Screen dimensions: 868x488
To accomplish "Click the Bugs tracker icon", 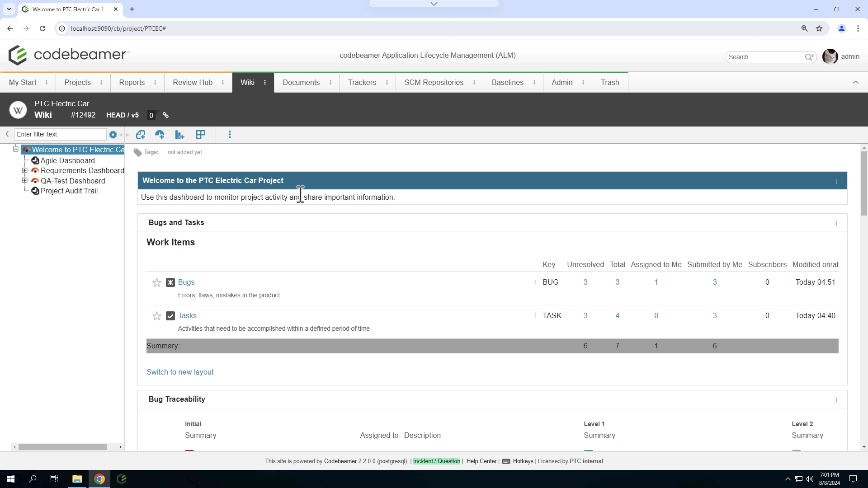I will [x=170, y=282].
